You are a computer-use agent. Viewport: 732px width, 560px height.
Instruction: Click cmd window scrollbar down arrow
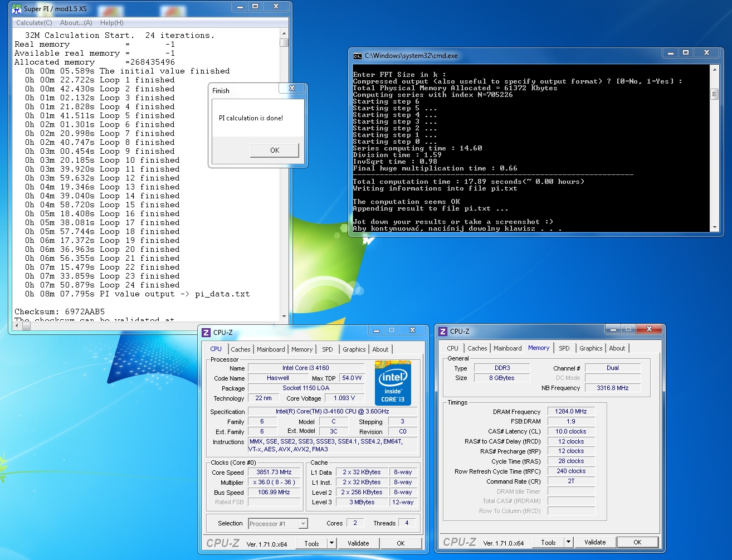pyautogui.click(x=715, y=227)
